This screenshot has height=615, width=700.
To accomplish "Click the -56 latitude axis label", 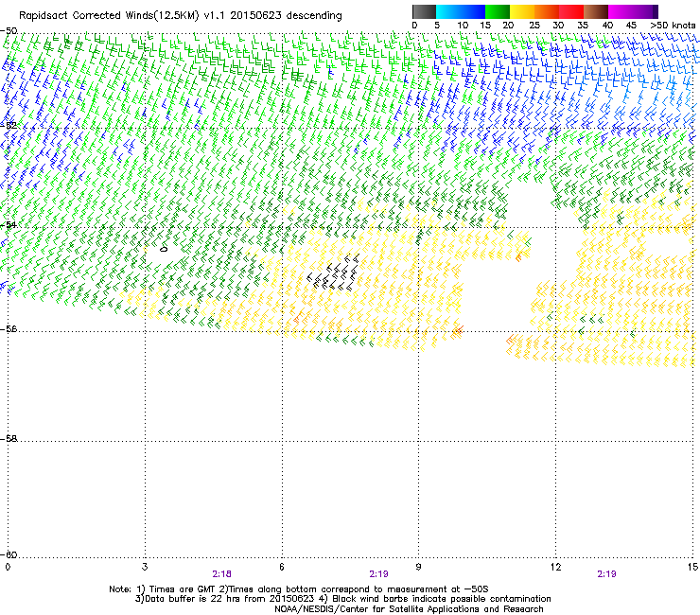I will click(9, 328).
